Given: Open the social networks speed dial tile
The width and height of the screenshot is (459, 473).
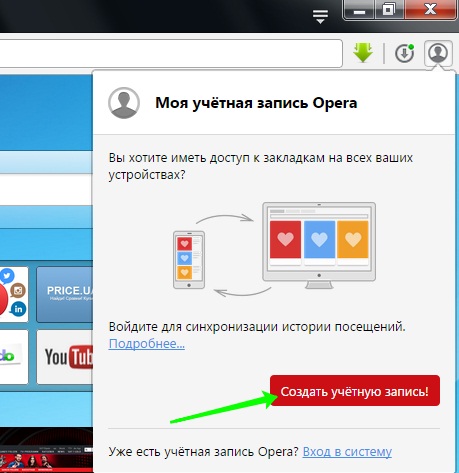Looking at the screenshot, I should [x=13, y=294].
